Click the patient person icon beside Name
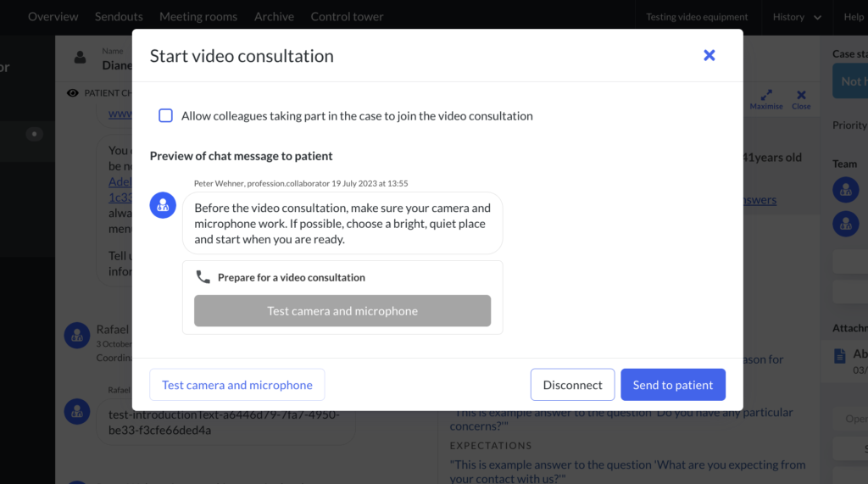The height and width of the screenshot is (484, 868). pyautogui.click(x=81, y=57)
